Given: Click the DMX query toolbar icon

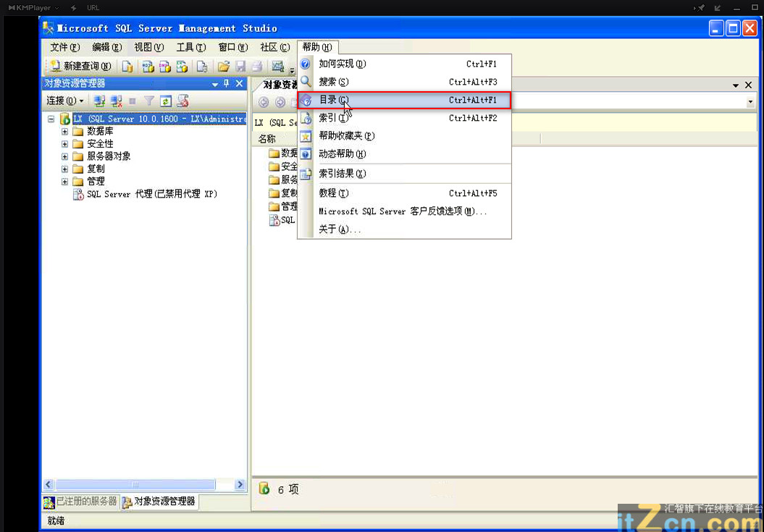Looking at the screenshot, I should point(164,67).
